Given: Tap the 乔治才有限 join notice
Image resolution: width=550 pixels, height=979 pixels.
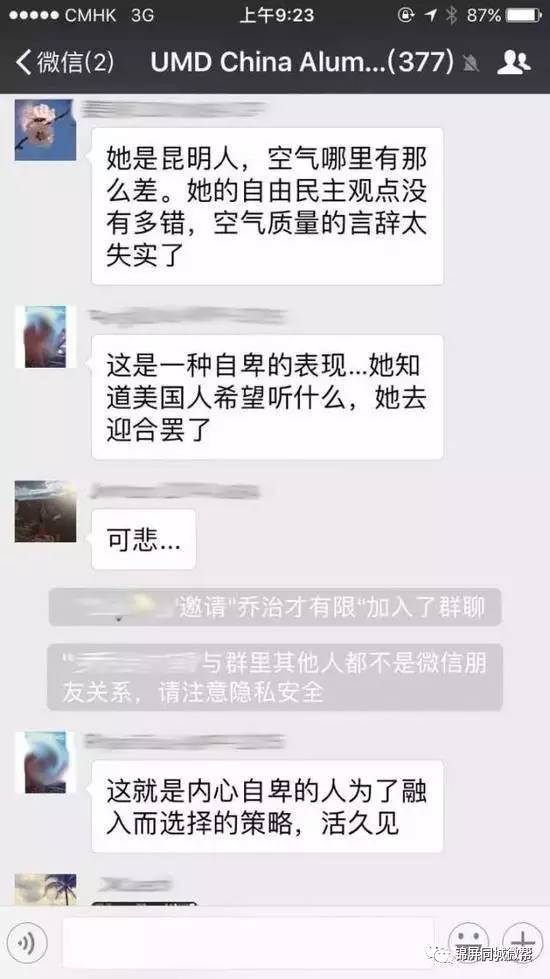Looking at the screenshot, I should (275, 607).
